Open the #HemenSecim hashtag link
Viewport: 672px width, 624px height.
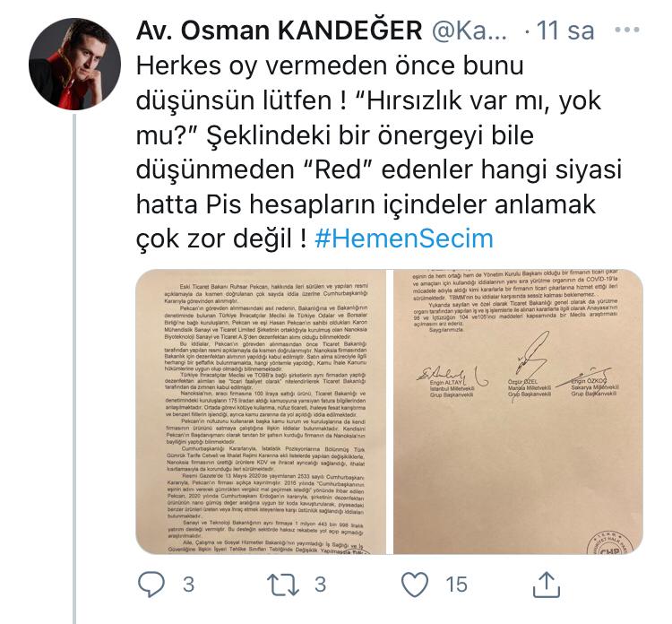(404, 238)
